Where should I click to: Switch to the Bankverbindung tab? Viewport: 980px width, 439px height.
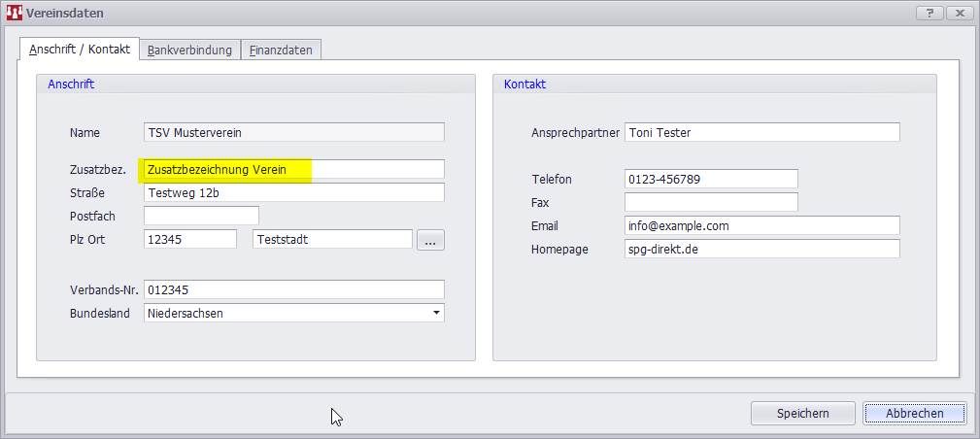pyautogui.click(x=189, y=50)
